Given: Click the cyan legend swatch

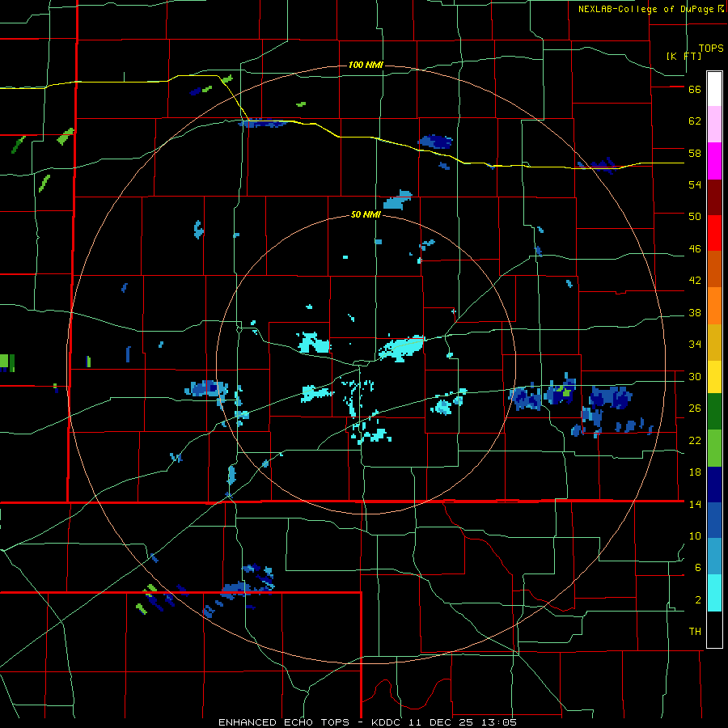Looking at the screenshot, I should pos(714,593).
